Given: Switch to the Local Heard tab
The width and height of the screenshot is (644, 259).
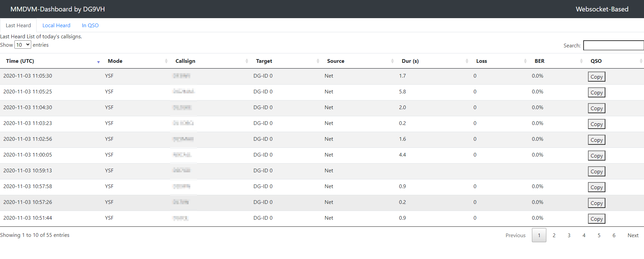Looking at the screenshot, I should [x=56, y=26].
